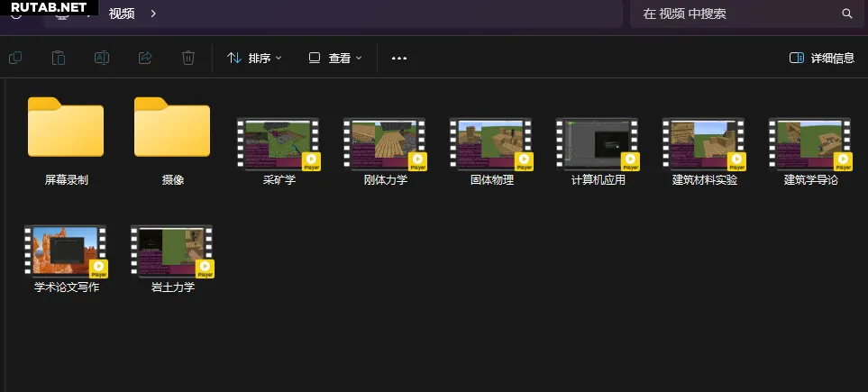Click the 采矿学 file name text

(x=279, y=180)
